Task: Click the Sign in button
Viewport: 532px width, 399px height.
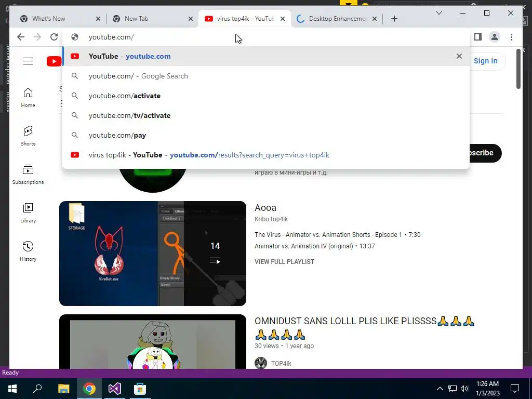Action: pyautogui.click(x=486, y=61)
